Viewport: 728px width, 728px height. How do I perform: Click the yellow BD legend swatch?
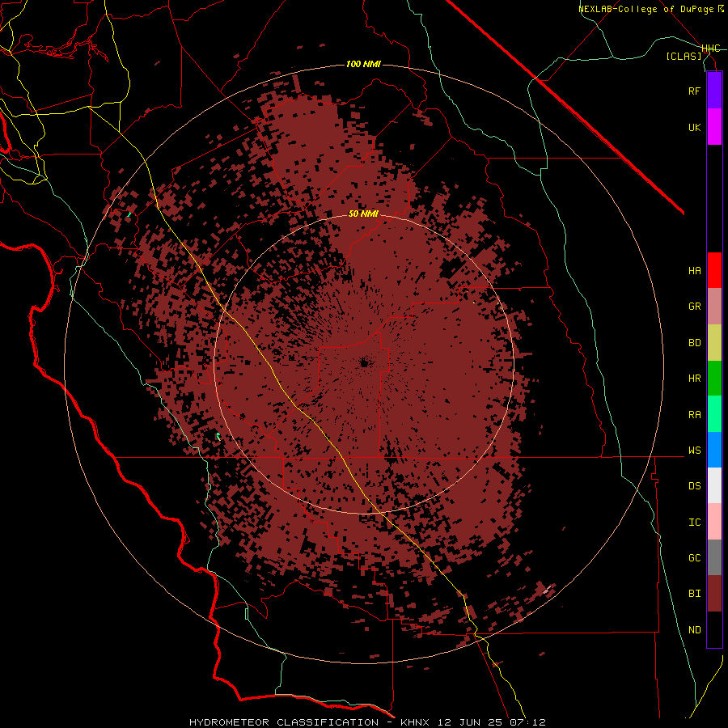(x=714, y=342)
